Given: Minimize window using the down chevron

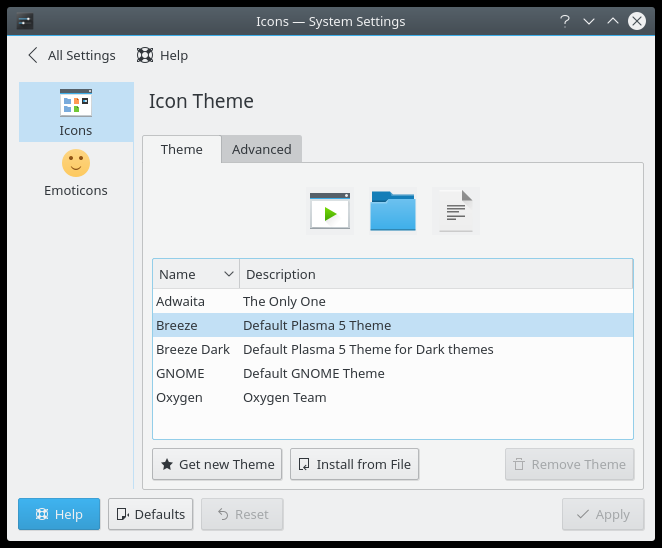Looking at the screenshot, I should pyautogui.click(x=589, y=21).
